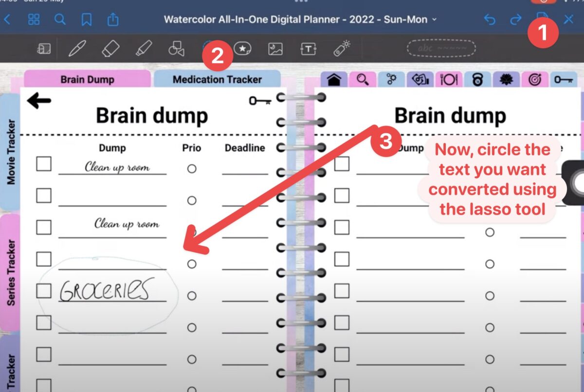This screenshot has height=392, width=584.
Task: Tap the key icon beside left Brain dump title
Action: [x=260, y=101]
